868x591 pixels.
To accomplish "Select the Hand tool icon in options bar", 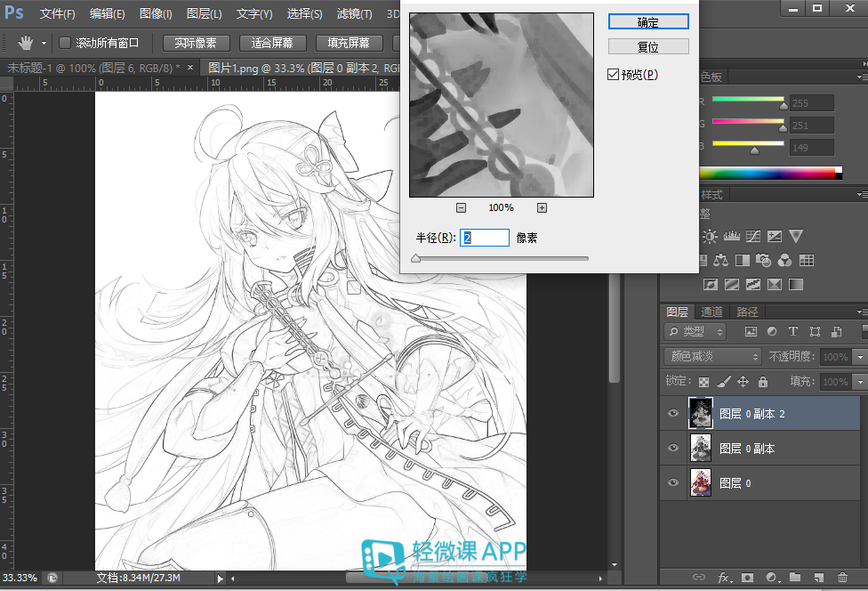I will (x=26, y=43).
